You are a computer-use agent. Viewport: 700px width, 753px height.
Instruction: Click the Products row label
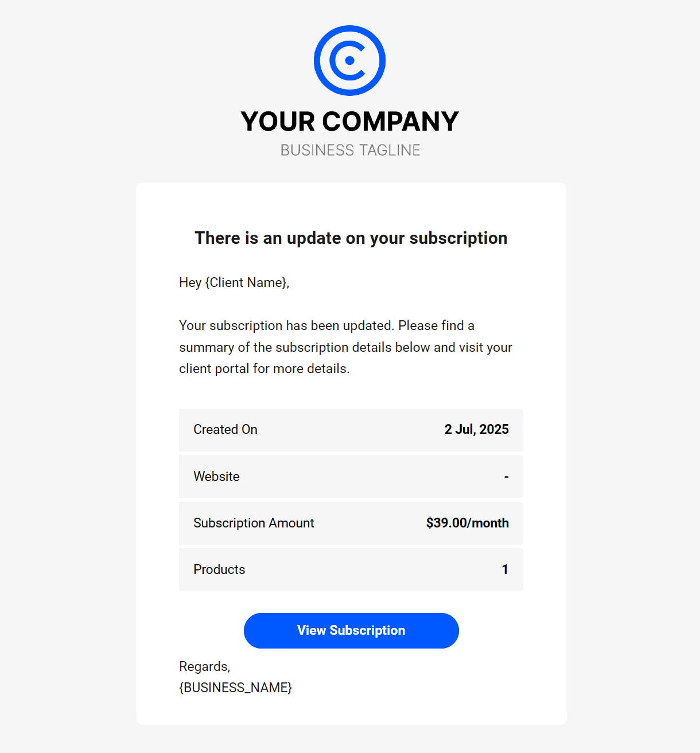(219, 569)
